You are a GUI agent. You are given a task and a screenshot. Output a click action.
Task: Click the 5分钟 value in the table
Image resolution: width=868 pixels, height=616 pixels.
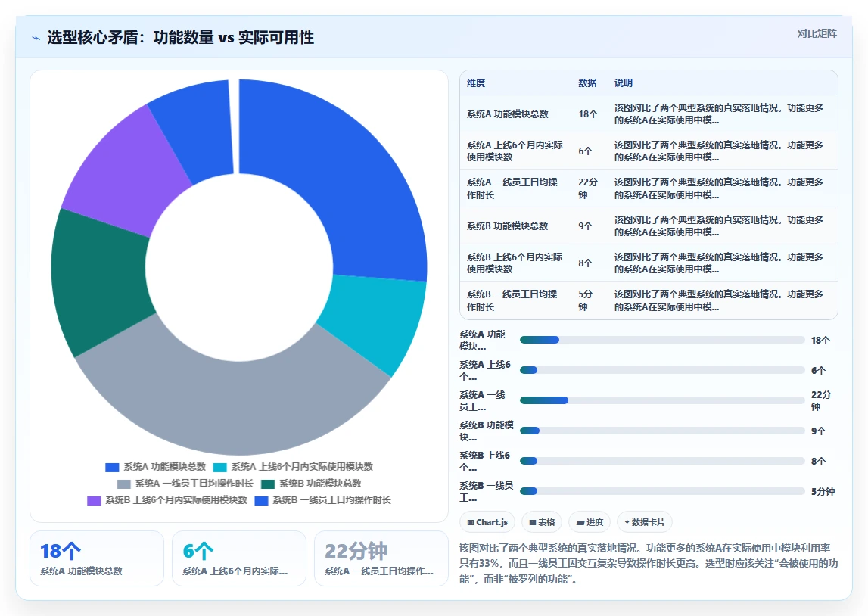[585, 300]
